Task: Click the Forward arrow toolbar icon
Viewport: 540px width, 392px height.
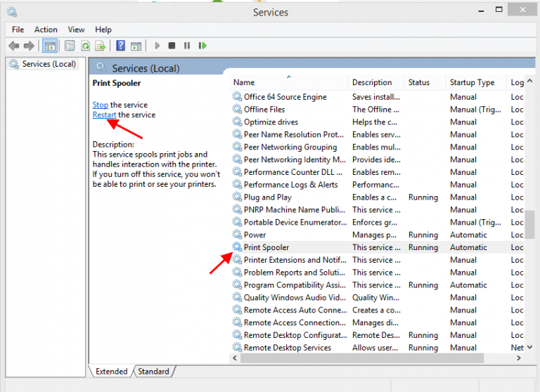Action: click(29, 46)
